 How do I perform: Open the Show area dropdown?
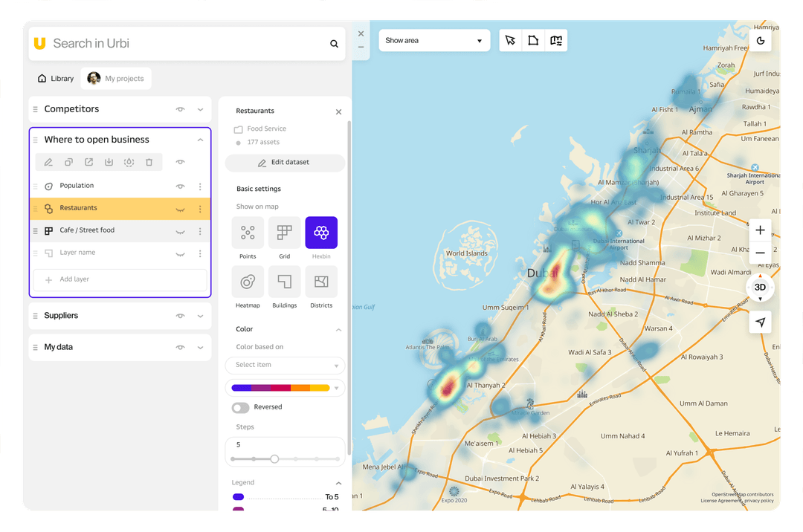434,40
